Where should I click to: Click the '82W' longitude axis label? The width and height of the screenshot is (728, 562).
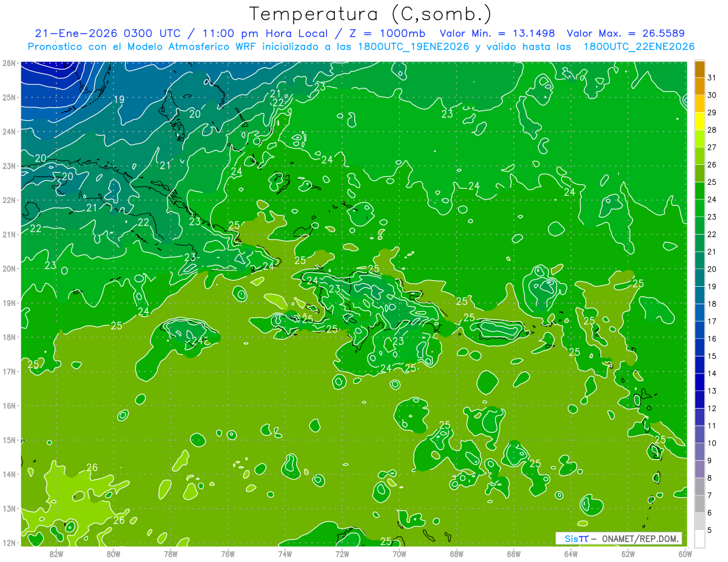(x=56, y=553)
